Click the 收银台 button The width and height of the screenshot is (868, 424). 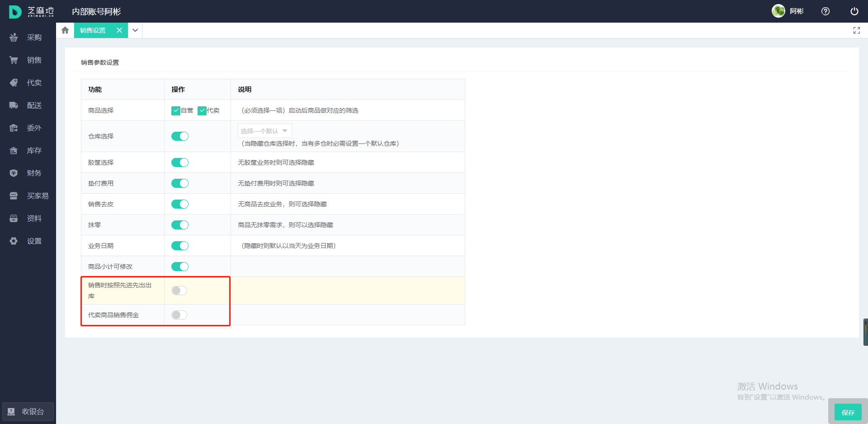[28, 412]
